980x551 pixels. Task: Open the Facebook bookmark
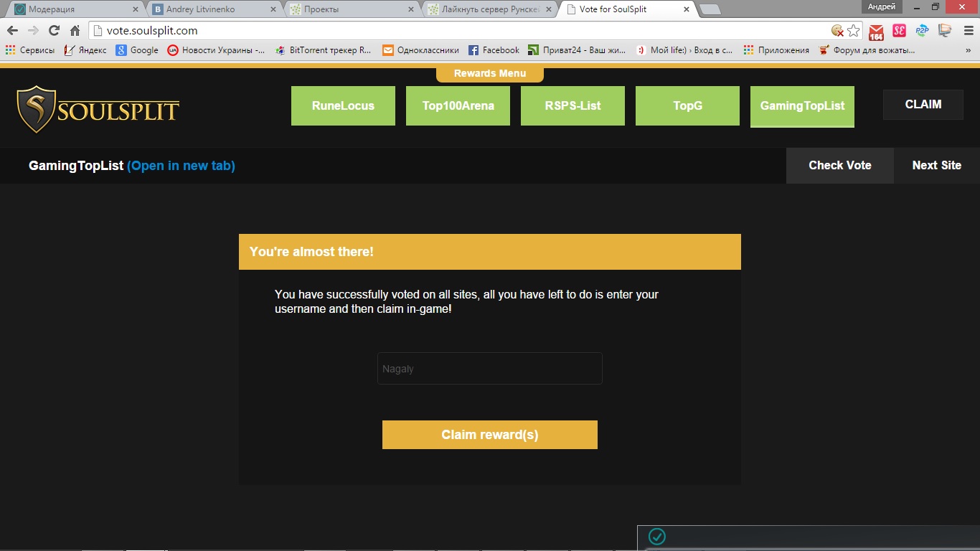(494, 50)
